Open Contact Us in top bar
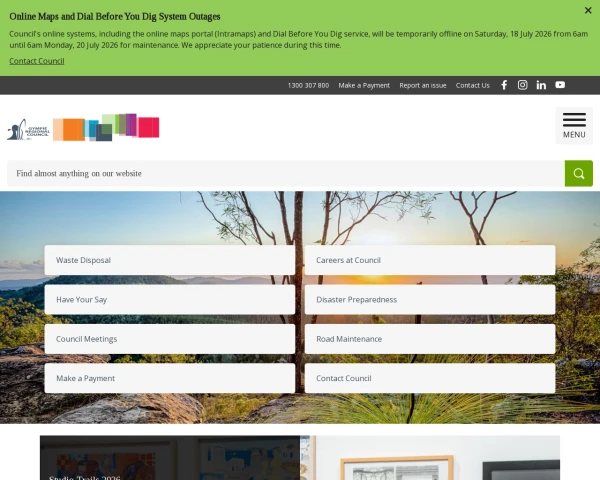The image size is (600, 480). tap(473, 85)
